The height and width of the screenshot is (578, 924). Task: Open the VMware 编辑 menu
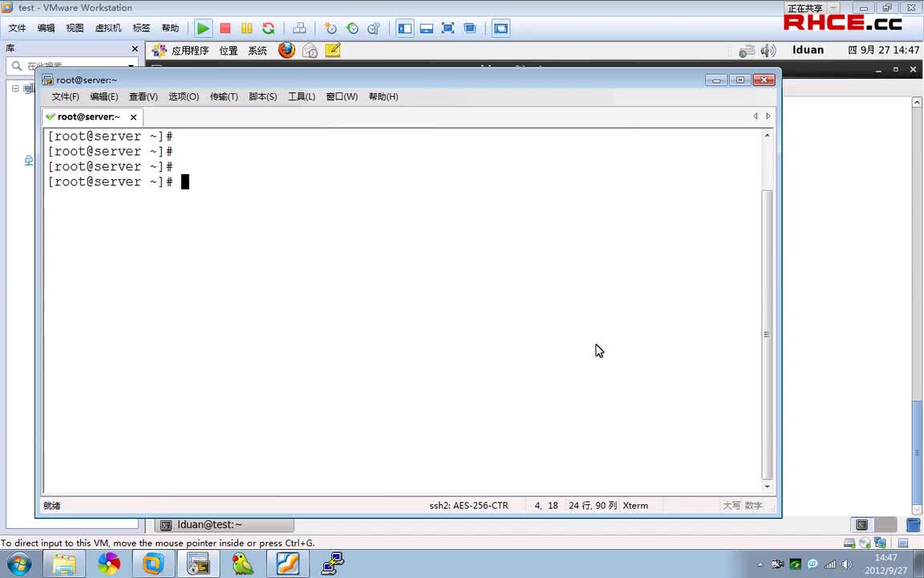click(46, 28)
